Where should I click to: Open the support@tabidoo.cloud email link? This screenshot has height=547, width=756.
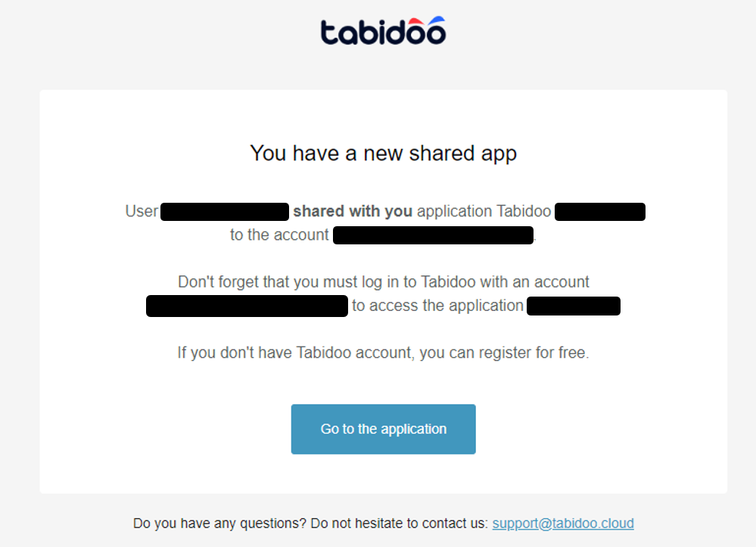tap(563, 523)
